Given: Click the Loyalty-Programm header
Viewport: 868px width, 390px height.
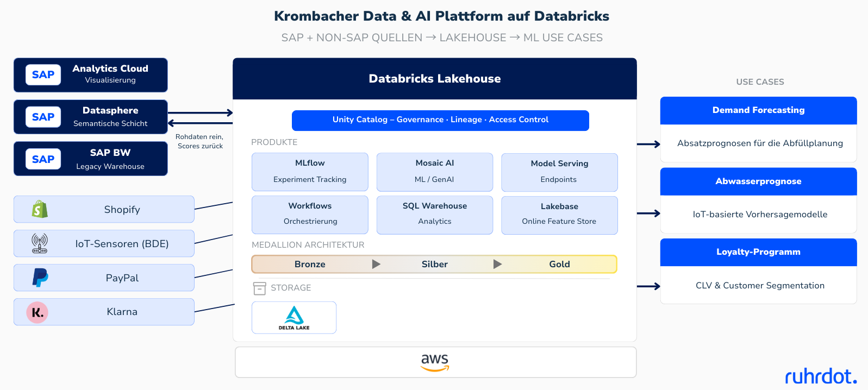Looking at the screenshot, I should click(x=759, y=252).
